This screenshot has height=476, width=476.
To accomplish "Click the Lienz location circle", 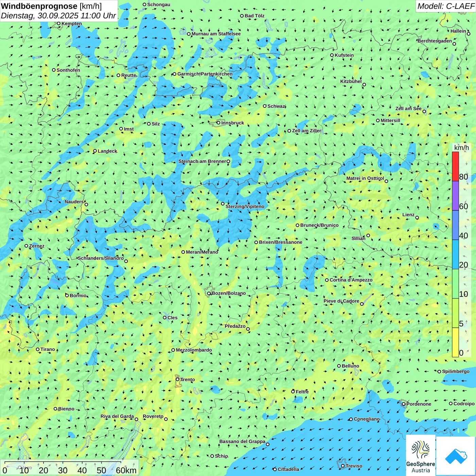I will tap(417, 218).
